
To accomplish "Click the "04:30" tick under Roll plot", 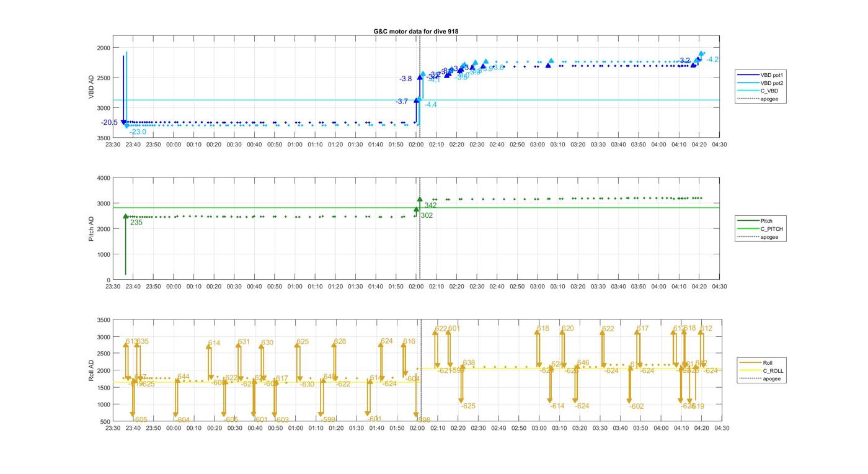I will click(722, 428).
